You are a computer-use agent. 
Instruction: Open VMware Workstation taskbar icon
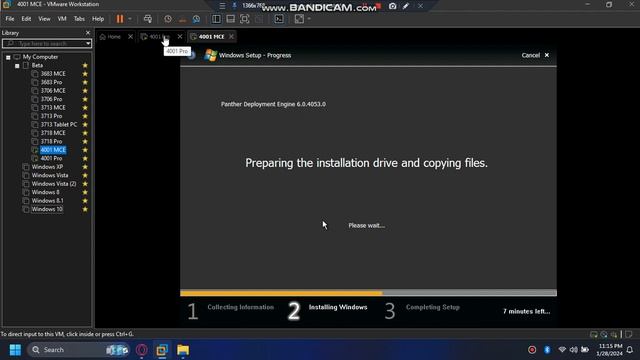click(162, 350)
